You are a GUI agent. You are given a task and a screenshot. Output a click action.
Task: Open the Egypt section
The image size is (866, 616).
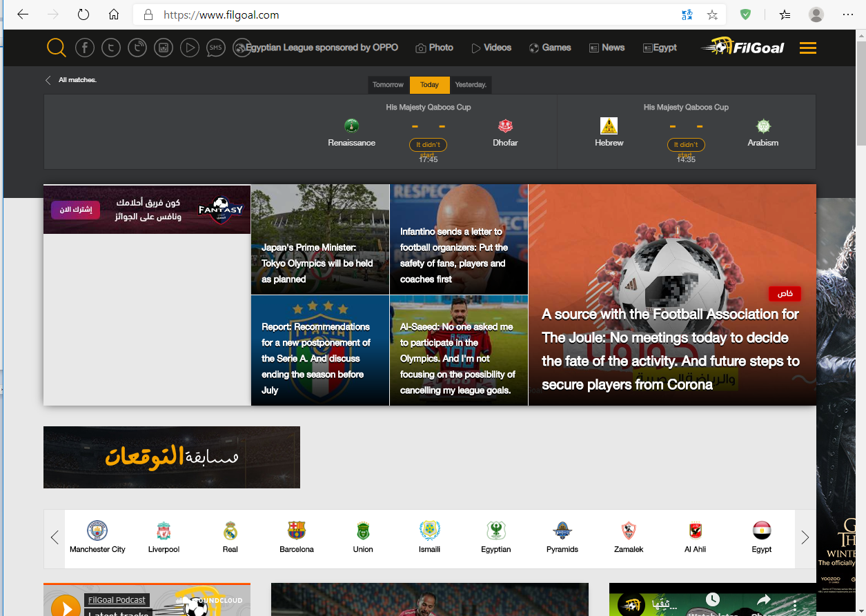660,48
